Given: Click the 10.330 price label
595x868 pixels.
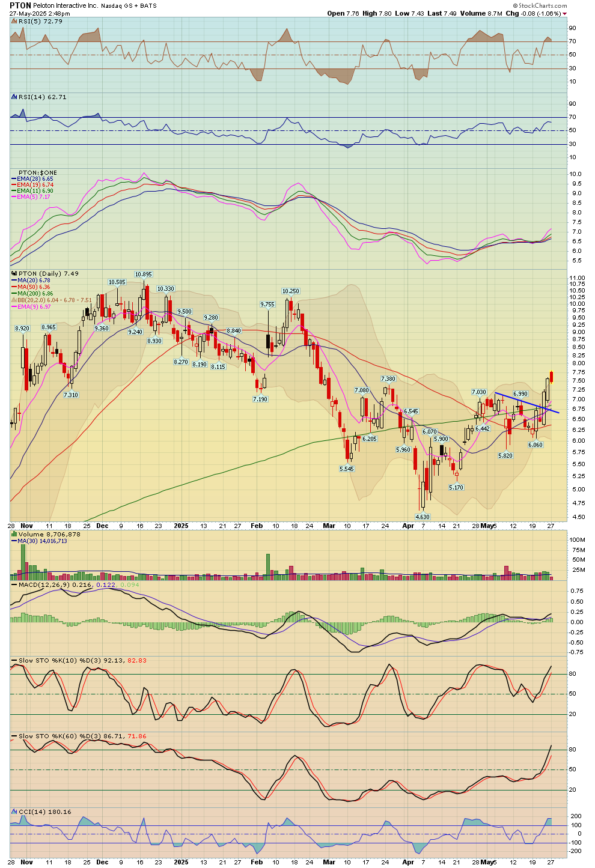Looking at the screenshot, I should [x=166, y=288].
